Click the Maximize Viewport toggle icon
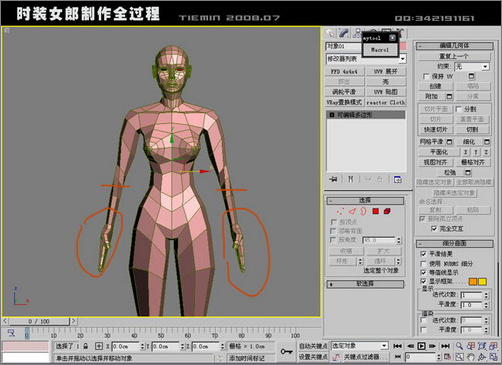The width and height of the screenshot is (502, 365). tap(493, 357)
